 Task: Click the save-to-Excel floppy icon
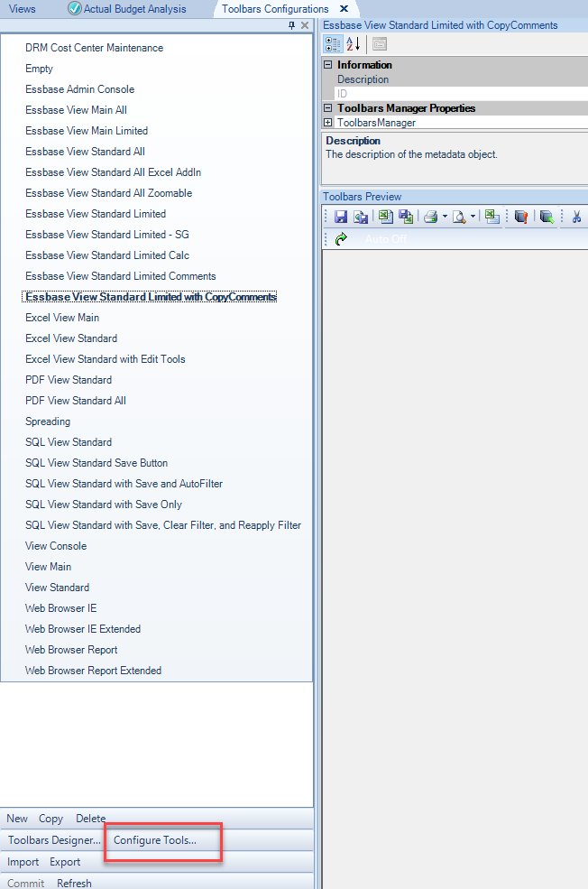406,216
